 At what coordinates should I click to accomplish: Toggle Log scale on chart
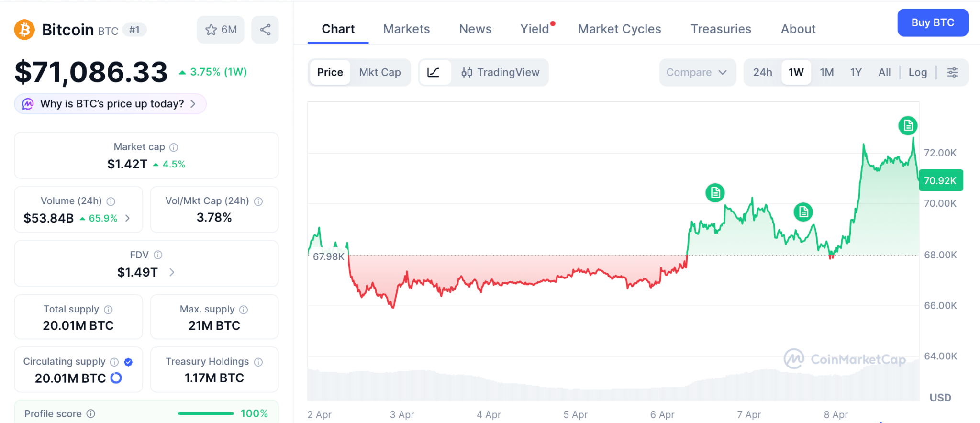coord(917,72)
